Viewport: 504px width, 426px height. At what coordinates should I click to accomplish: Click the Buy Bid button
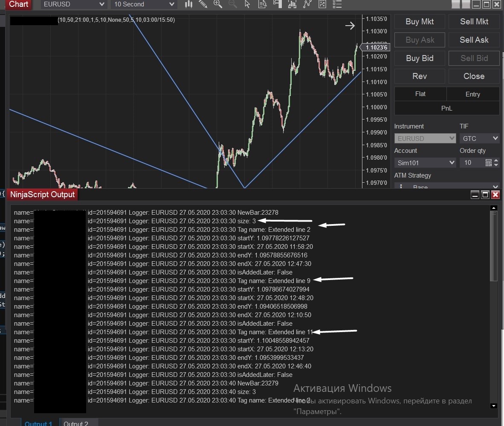click(x=420, y=58)
